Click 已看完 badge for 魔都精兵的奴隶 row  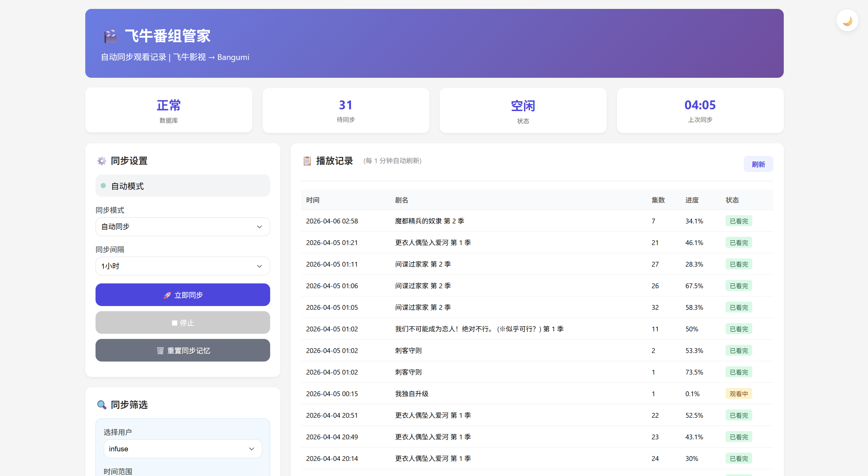739,221
